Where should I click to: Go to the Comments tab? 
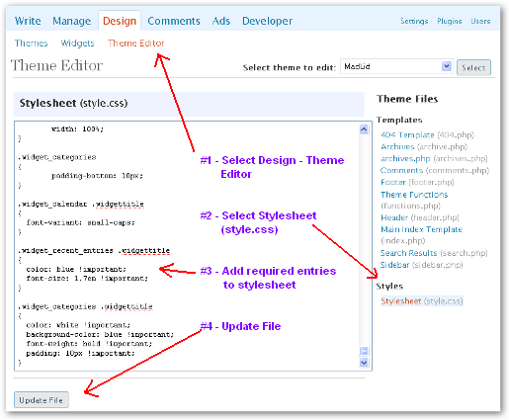coord(174,21)
